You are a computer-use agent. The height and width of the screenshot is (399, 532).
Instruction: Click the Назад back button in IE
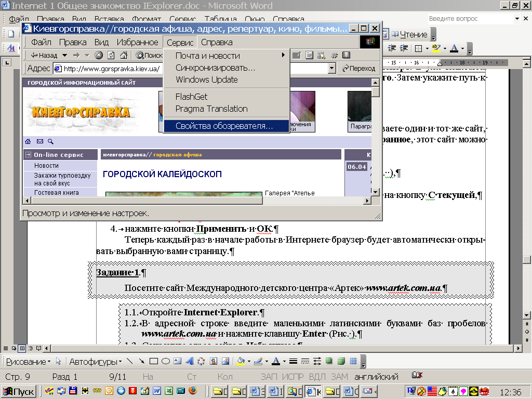tap(44, 55)
